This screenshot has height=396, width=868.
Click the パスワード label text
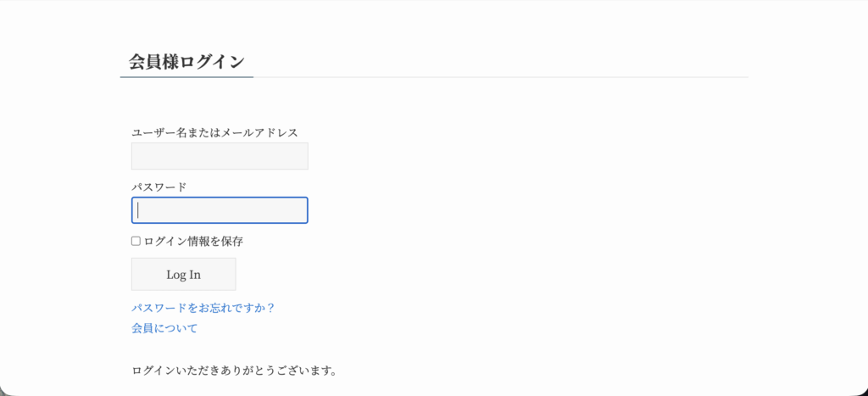pos(159,187)
